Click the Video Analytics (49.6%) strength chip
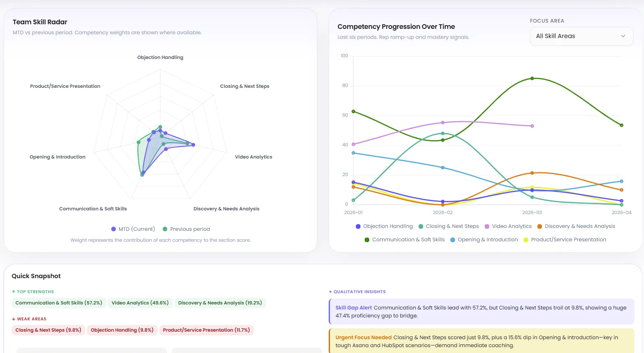The image size is (644, 353). pos(140,303)
